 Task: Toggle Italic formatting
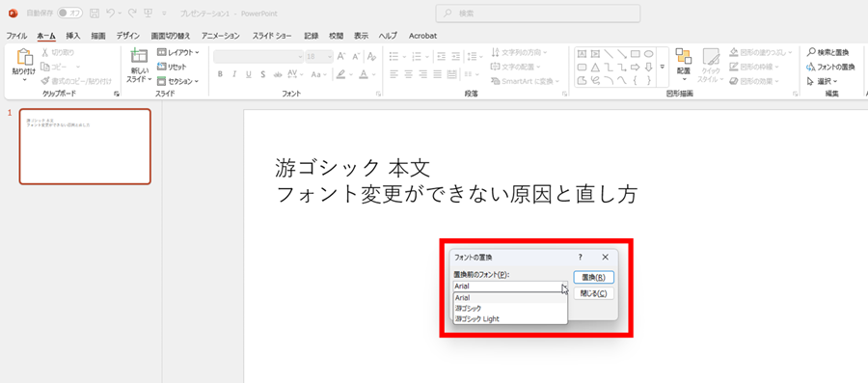[x=234, y=74]
